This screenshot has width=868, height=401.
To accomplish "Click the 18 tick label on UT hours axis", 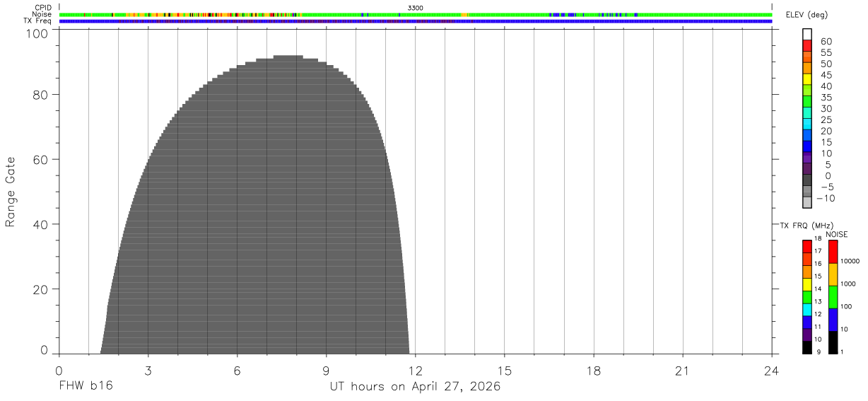I will click(594, 371).
